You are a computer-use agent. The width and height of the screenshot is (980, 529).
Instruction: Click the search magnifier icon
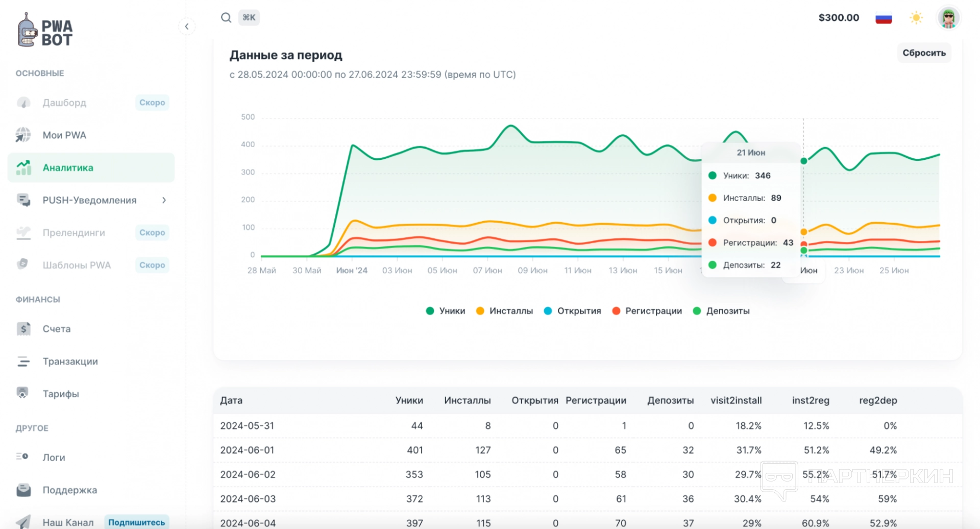click(226, 18)
